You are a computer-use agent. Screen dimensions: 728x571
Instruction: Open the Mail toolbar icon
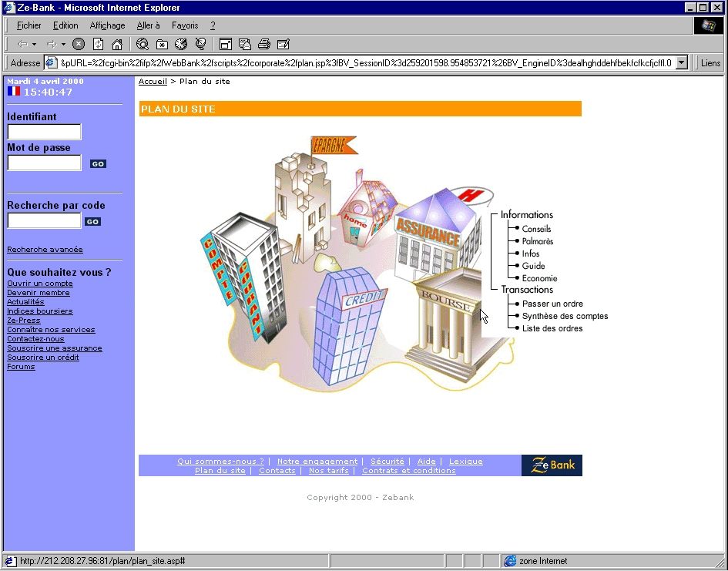click(x=245, y=45)
